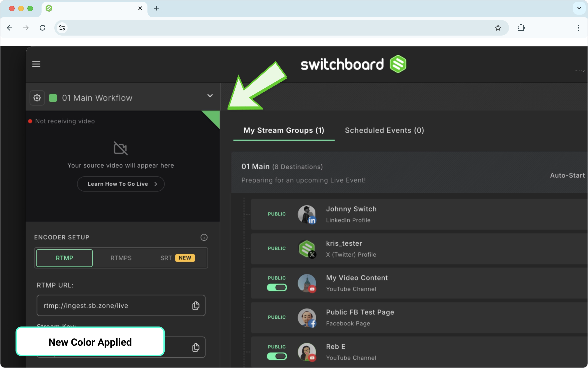Viewport: 588px width, 368px height.
Task: Select the RTMPS encoder option
Action: coord(121,258)
